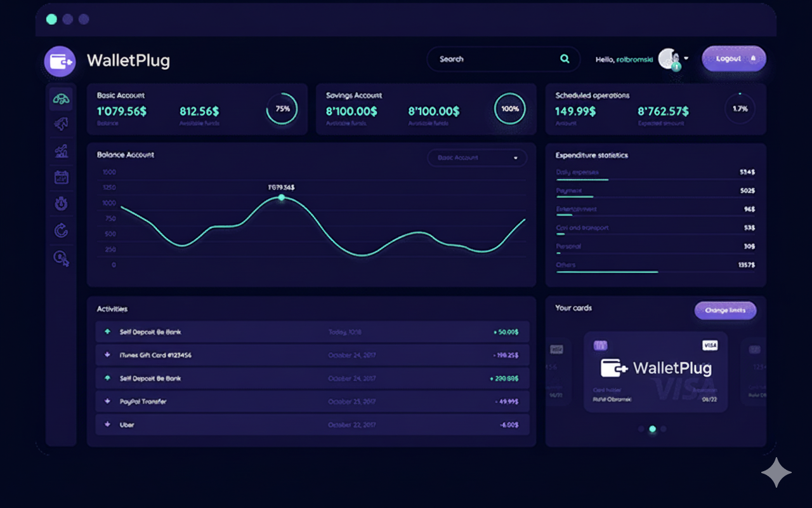The height and width of the screenshot is (508, 812).
Task: Select the first card carousel dot
Action: 641,429
